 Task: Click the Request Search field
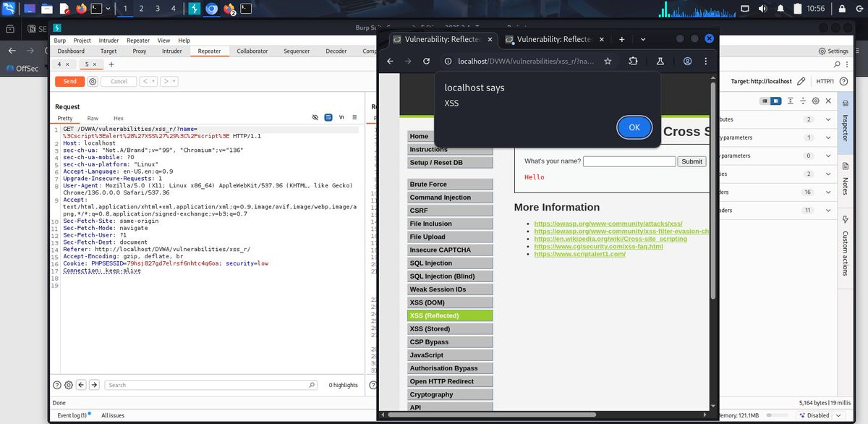pos(211,385)
